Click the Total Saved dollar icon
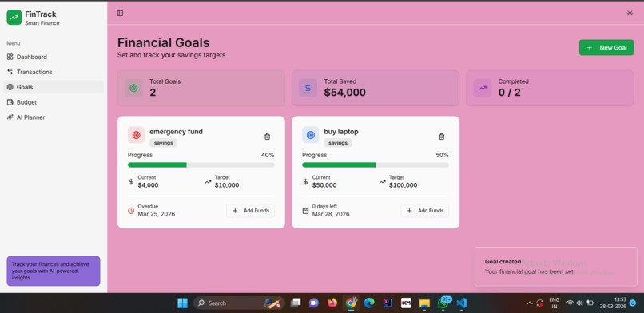 [x=308, y=88]
